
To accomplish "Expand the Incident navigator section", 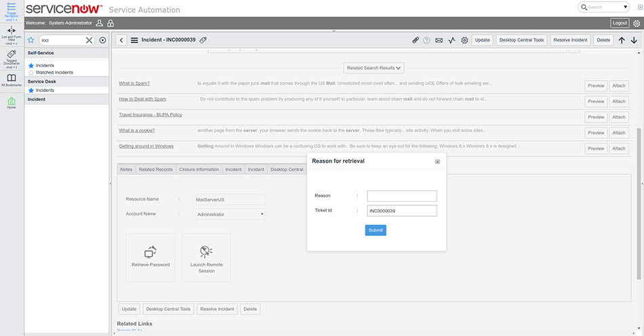I will (x=66, y=100).
